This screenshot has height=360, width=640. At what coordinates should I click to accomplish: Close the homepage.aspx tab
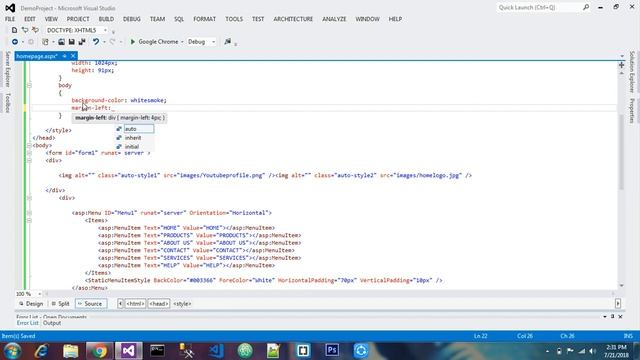(73, 56)
